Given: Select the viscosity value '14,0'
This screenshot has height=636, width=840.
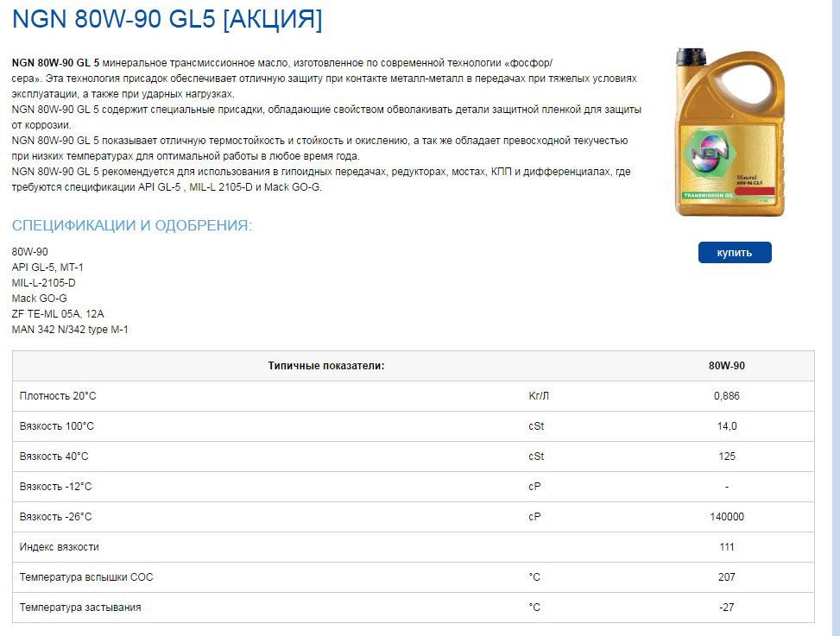Looking at the screenshot, I should [x=727, y=426].
